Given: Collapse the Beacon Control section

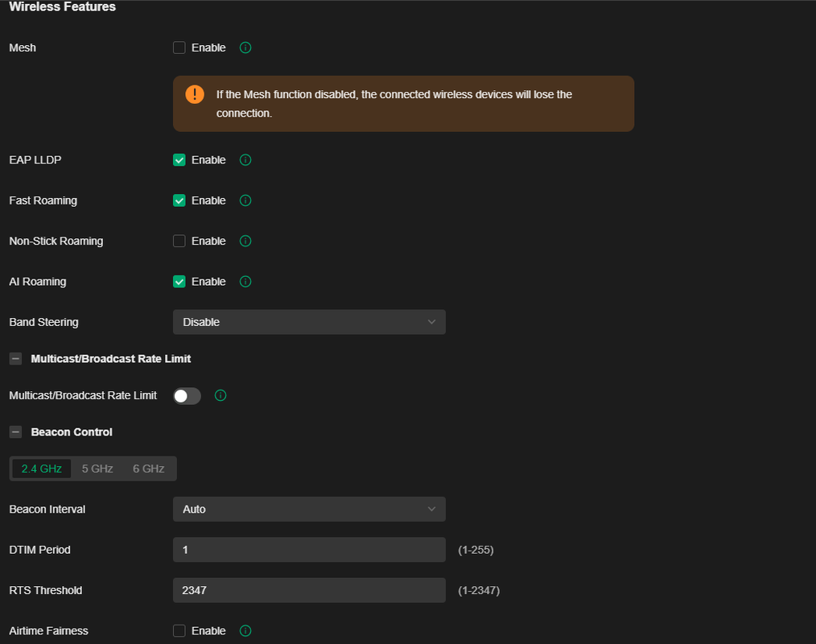Looking at the screenshot, I should click(x=15, y=432).
